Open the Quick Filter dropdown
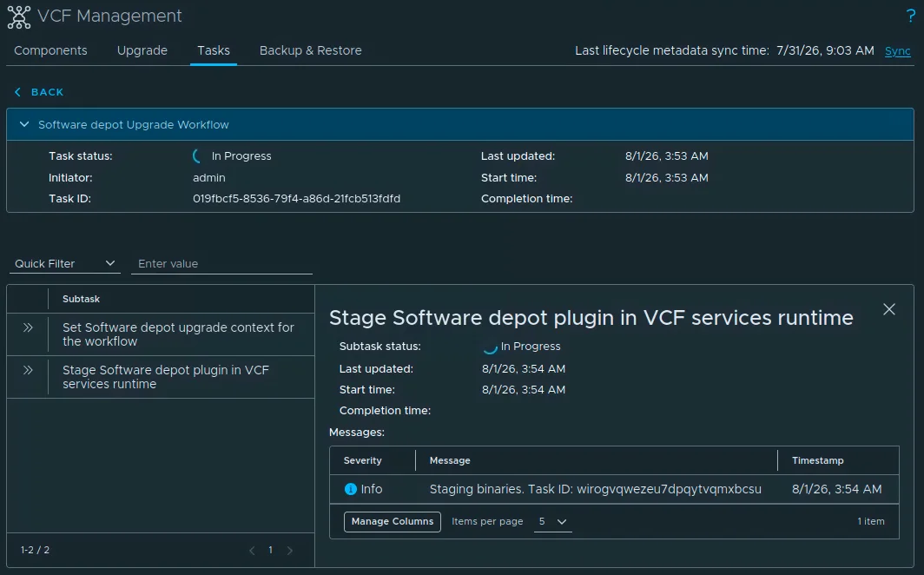This screenshot has height=575, width=924. click(65, 263)
